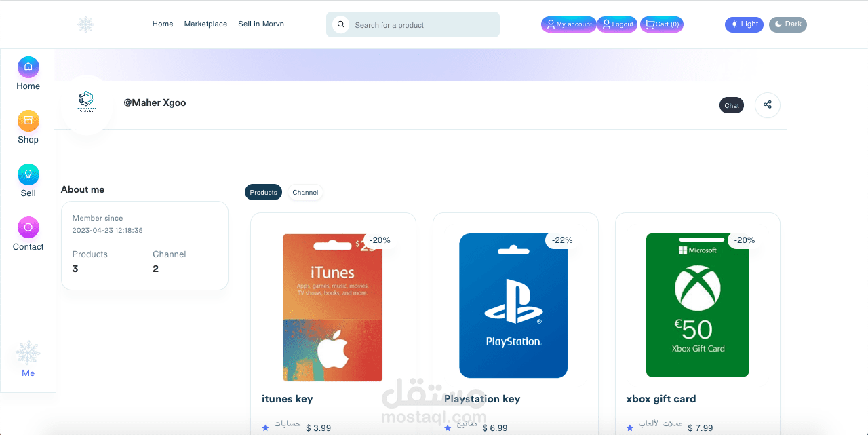Click the -20% badge on iTunes card
The width and height of the screenshot is (868, 435).
pyautogui.click(x=380, y=240)
